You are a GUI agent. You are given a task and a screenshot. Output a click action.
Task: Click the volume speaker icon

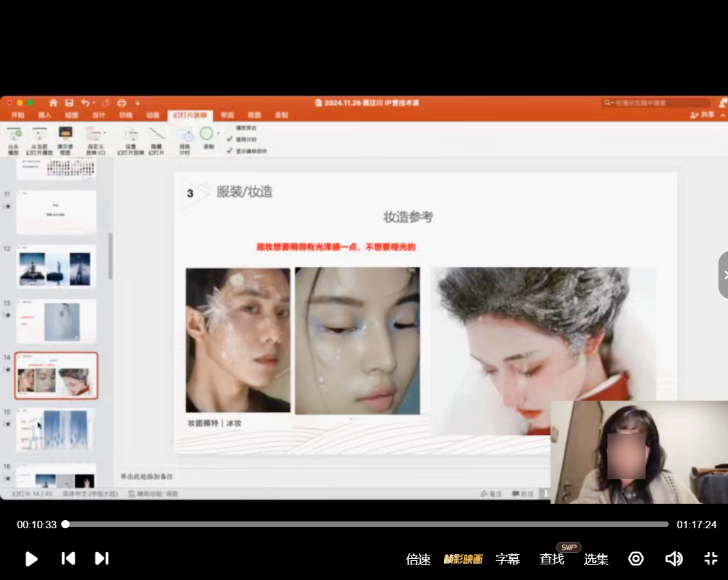pos(674,559)
